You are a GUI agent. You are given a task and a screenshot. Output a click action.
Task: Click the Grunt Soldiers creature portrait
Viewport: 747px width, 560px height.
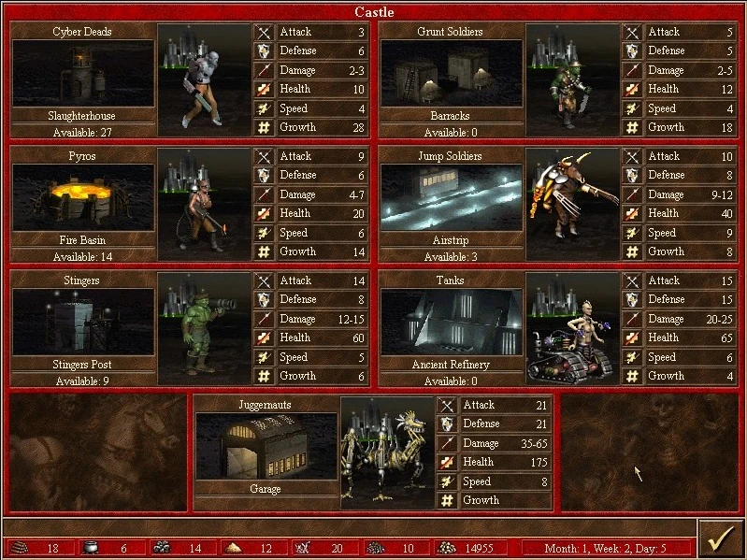572,80
